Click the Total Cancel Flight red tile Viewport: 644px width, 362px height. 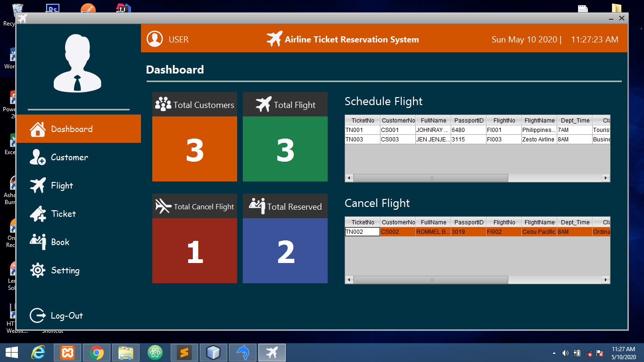click(x=194, y=250)
